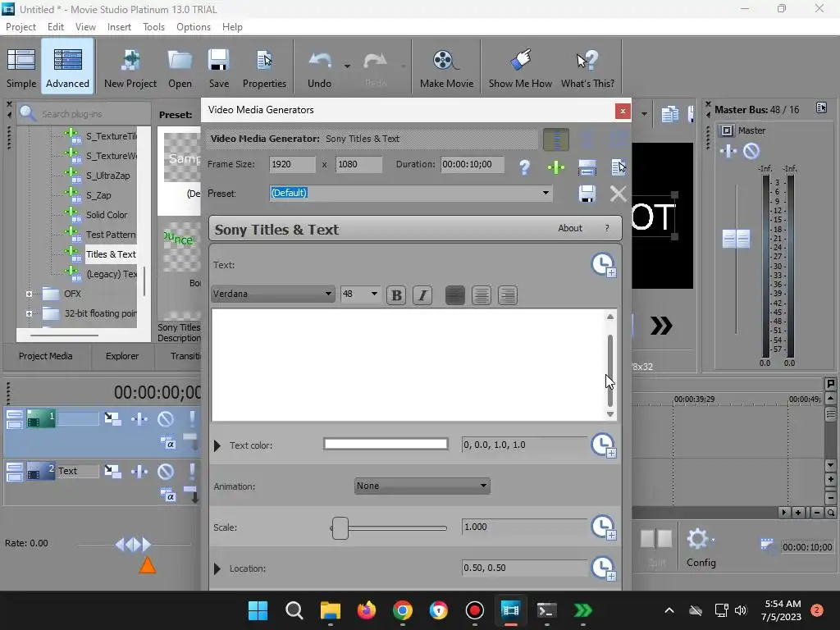This screenshot has height=630, width=840.
Task: Click preview double-arrow more button
Action: (661, 326)
